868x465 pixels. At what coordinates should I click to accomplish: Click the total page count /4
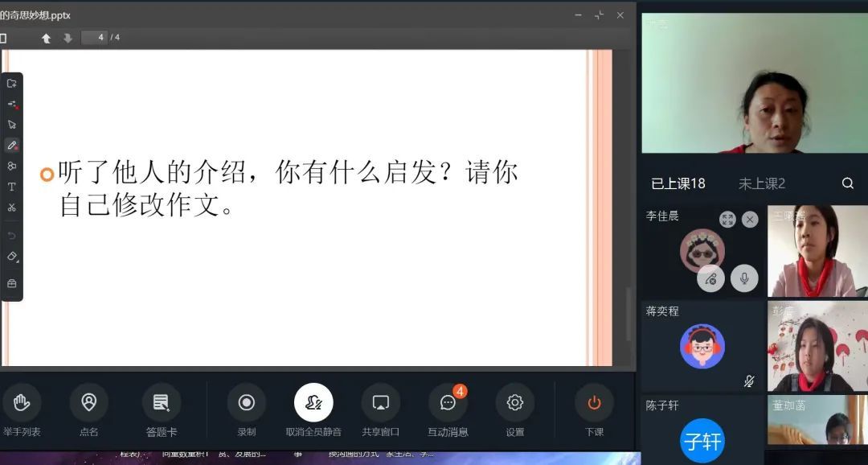click(x=115, y=37)
